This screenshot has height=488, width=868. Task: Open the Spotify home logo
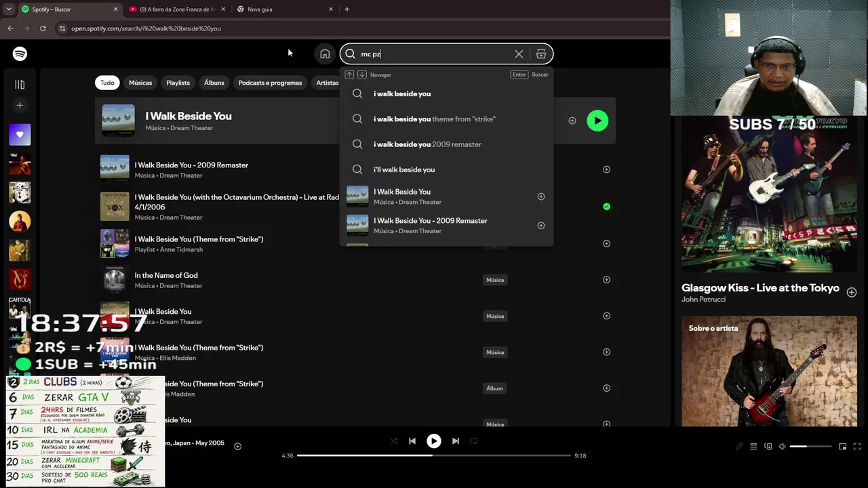click(x=20, y=54)
